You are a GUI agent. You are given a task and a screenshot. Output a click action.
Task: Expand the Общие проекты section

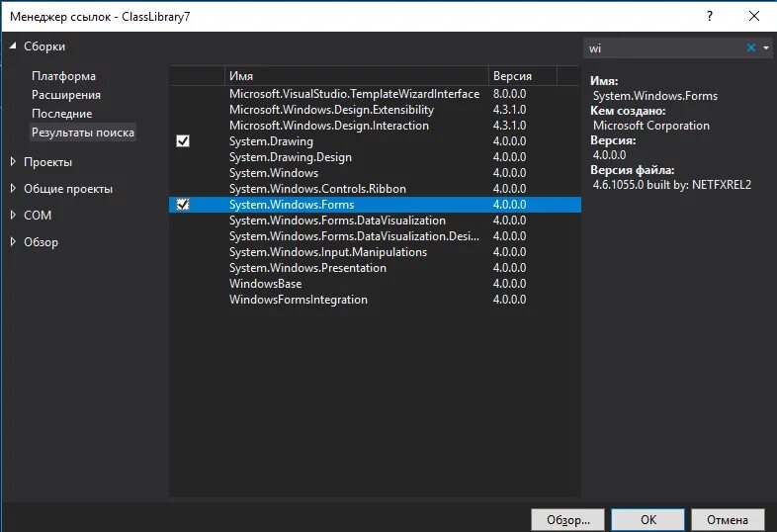(x=13, y=189)
